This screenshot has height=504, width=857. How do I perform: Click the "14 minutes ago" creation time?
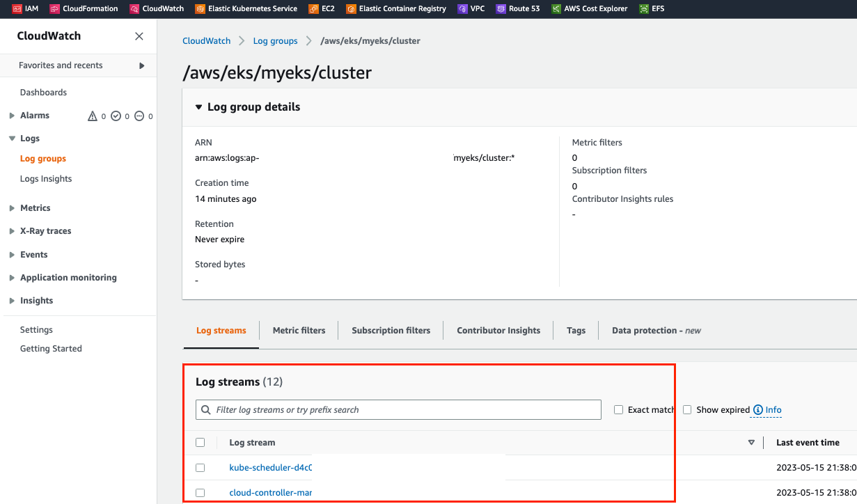pos(226,199)
